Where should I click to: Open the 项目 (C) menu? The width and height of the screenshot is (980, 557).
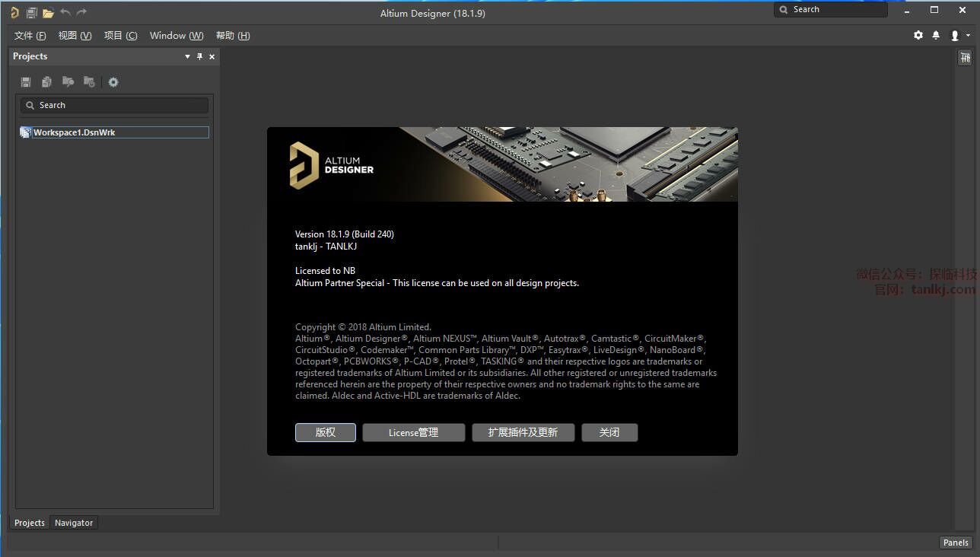[x=121, y=36]
